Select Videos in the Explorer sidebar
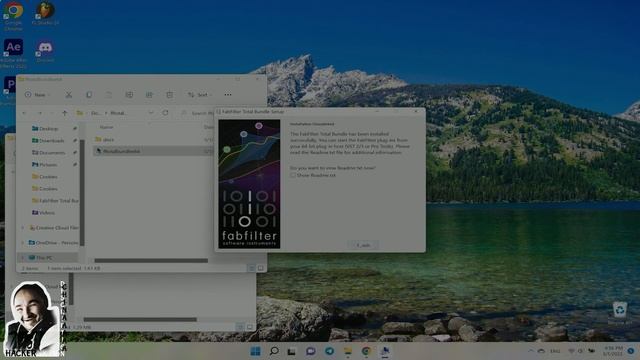This screenshot has height=360, width=640. 47,213
